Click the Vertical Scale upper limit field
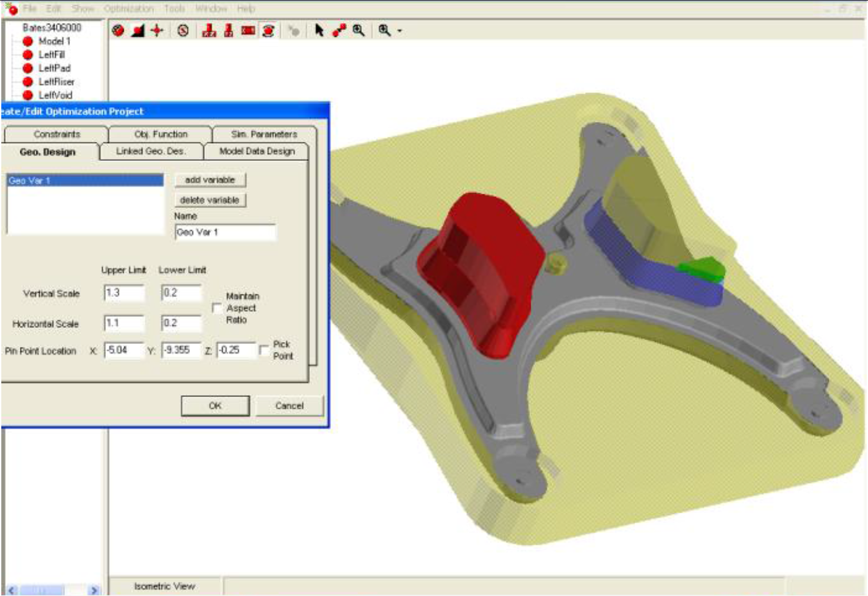 coord(124,293)
